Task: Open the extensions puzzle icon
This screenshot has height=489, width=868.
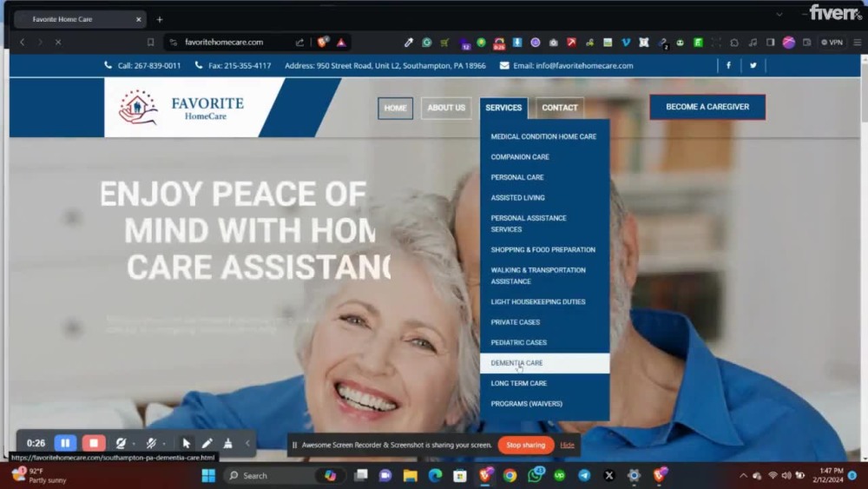Action: click(734, 42)
